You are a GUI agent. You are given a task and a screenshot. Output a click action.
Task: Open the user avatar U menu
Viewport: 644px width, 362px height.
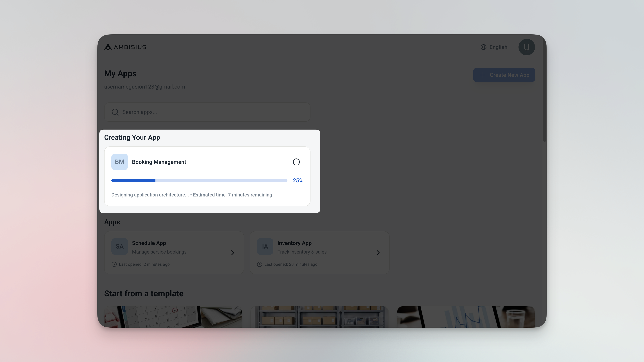pos(527,47)
